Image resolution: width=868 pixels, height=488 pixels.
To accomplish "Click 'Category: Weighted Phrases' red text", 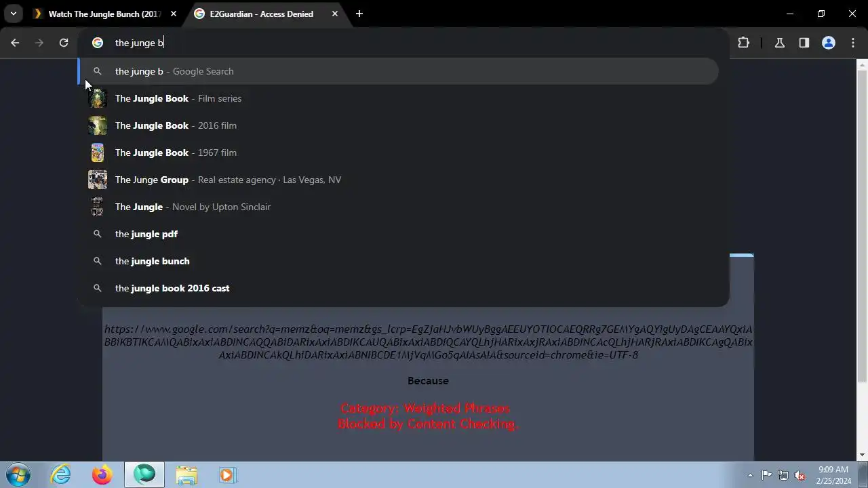I will click(x=425, y=408).
